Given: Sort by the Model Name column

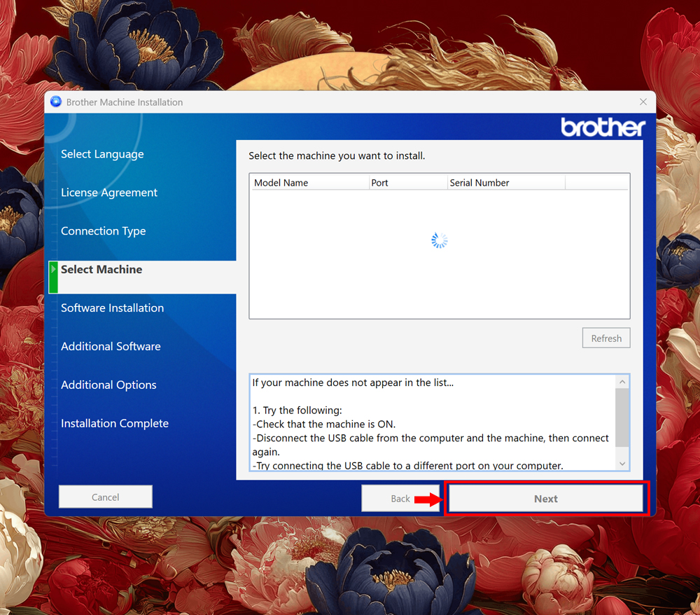Looking at the screenshot, I should [309, 183].
